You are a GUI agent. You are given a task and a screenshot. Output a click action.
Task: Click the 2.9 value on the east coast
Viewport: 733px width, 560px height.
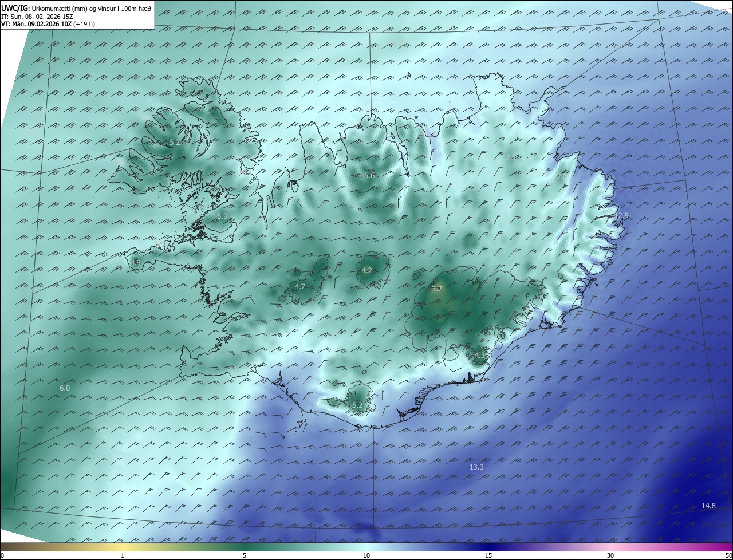(623, 215)
